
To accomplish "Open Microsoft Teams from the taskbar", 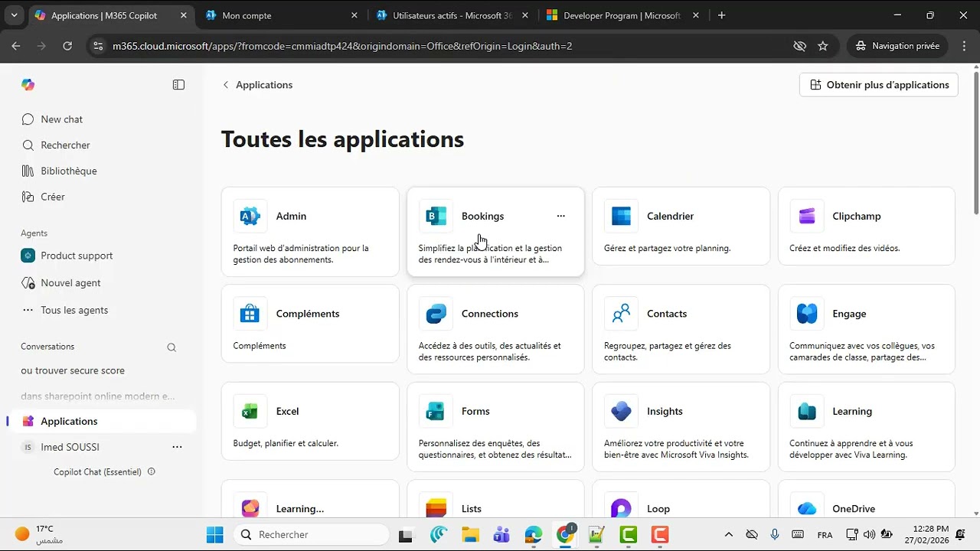I will [501, 534].
